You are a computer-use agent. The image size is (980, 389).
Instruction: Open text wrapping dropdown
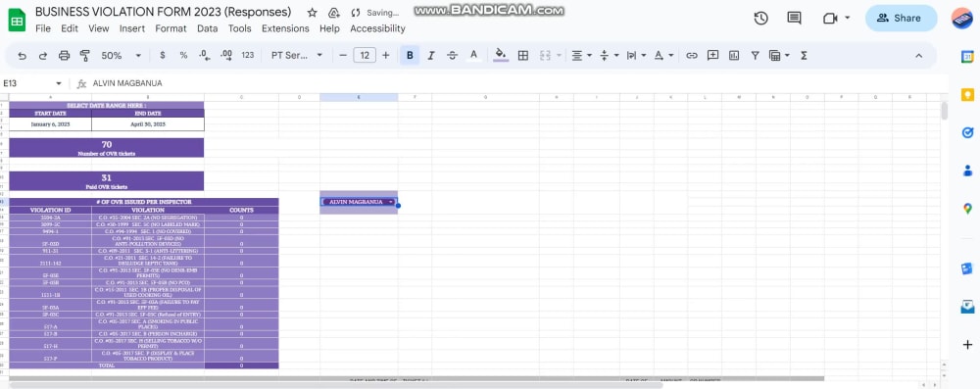click(636, 55)
